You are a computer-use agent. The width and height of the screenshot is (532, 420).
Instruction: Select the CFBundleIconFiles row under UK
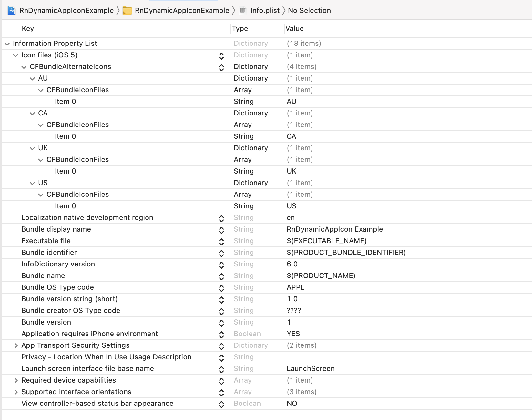click(267, 160)
